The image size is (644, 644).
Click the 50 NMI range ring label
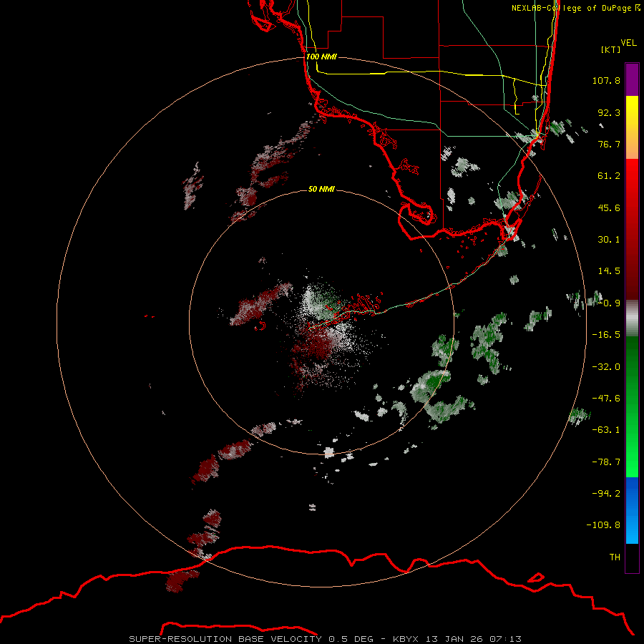point(321,189)
